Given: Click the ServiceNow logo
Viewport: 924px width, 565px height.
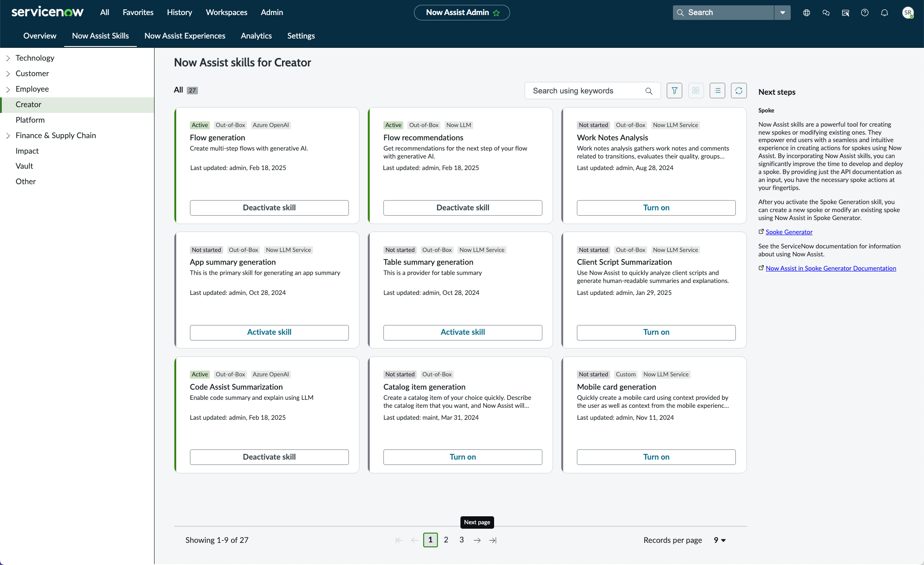Looking at the screenshot, I should [47, 12].
